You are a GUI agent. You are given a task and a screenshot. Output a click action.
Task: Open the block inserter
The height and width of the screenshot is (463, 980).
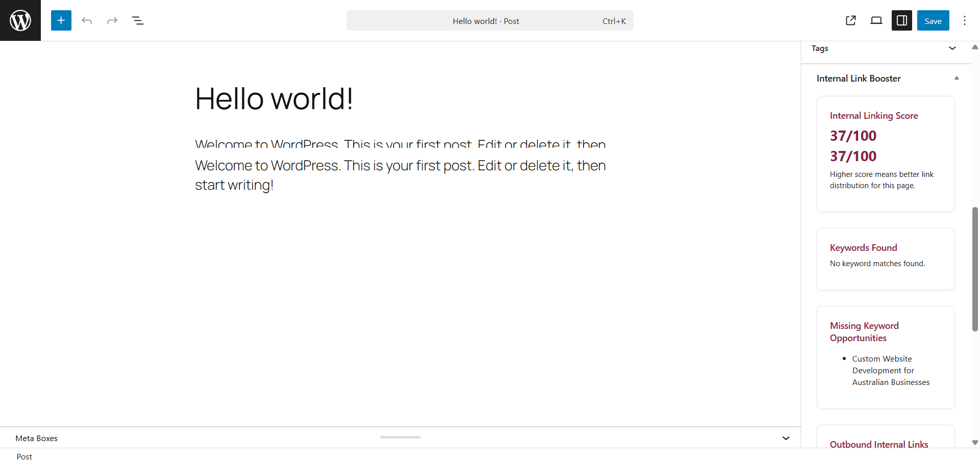click(61, 20)
